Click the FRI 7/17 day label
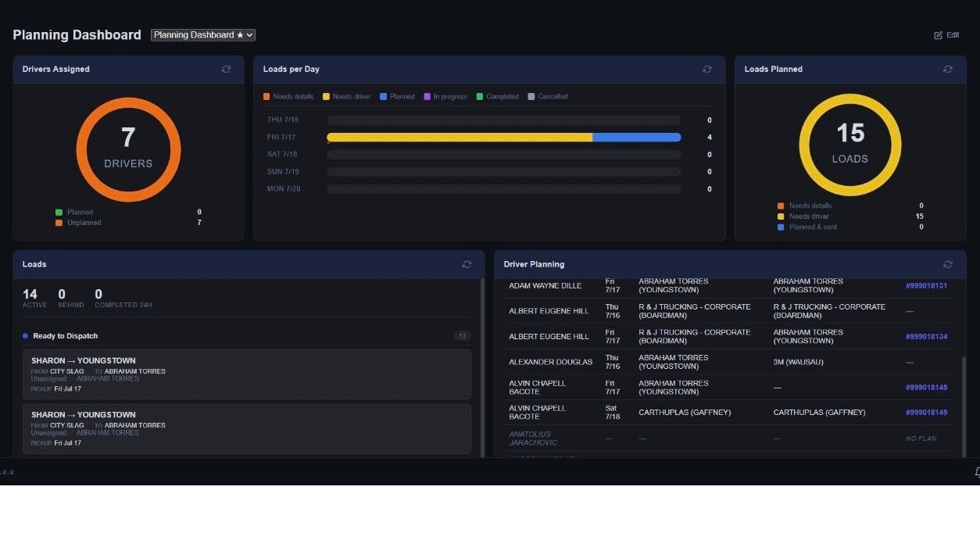980x551 pixels. point(281,138)
